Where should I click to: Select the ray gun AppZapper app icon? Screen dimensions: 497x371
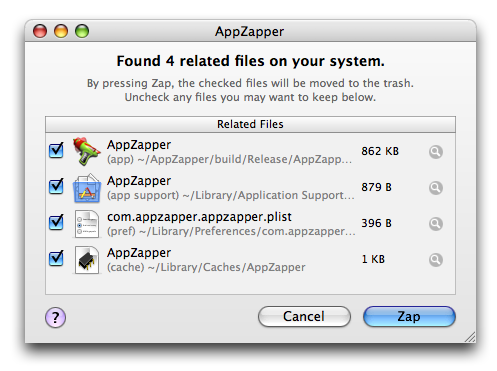tap(86, 151)
